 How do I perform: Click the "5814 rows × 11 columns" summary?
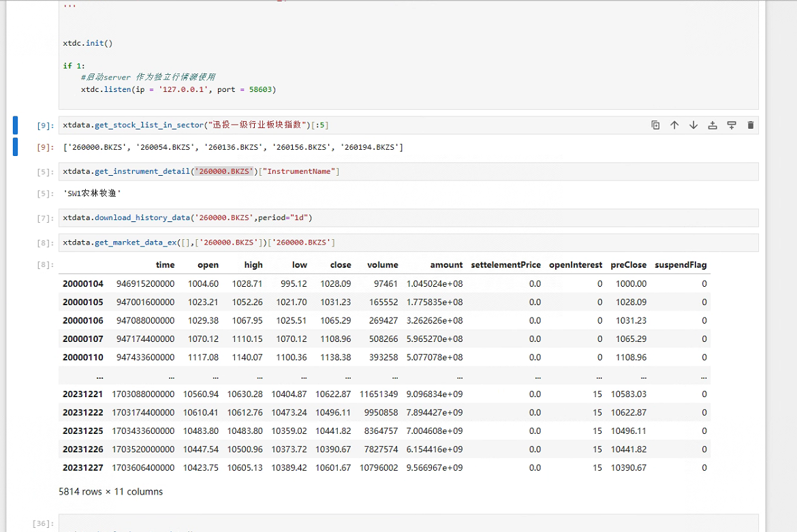(111, 492)
